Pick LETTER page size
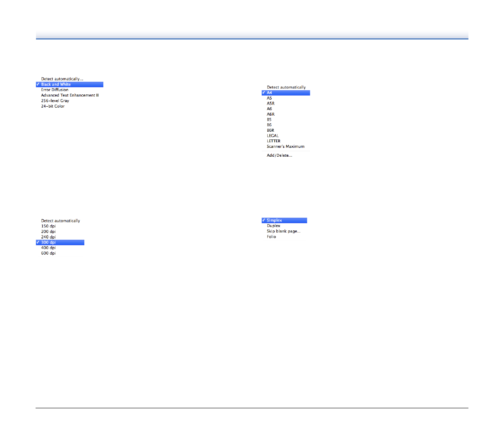Viewport: 504px width, 432px height. click(274, 141)
